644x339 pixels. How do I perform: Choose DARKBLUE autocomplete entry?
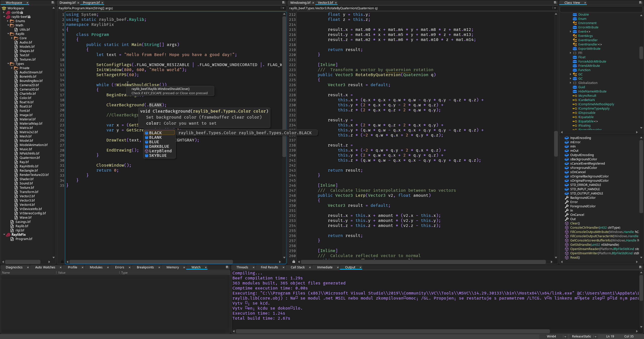pyautogui.click(x=159, y=146)
